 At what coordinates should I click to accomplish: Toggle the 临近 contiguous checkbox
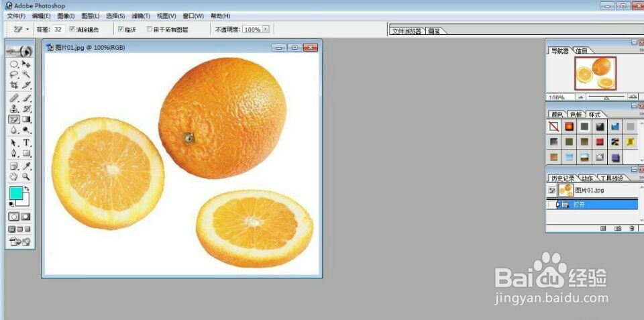121,29
